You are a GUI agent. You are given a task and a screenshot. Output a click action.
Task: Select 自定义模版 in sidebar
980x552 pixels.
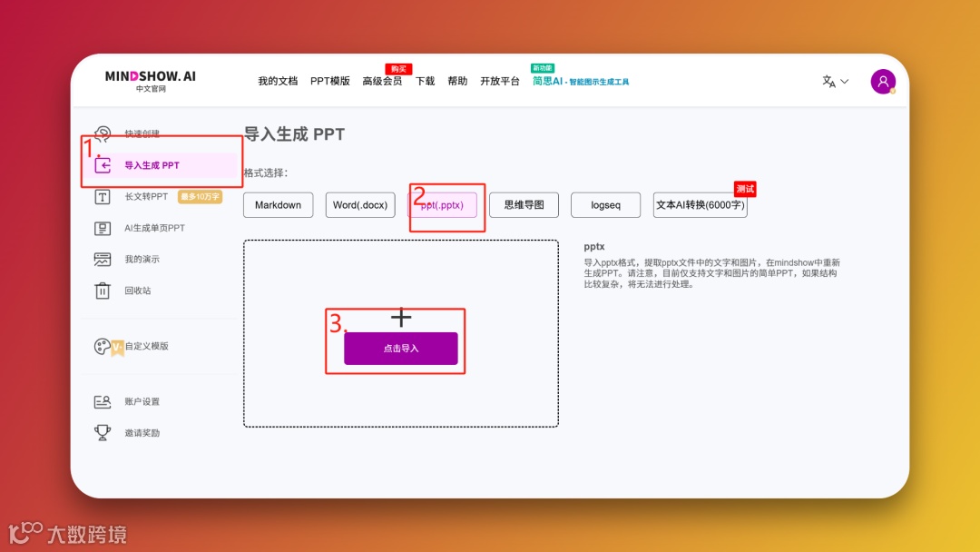(x=147, y=346)
